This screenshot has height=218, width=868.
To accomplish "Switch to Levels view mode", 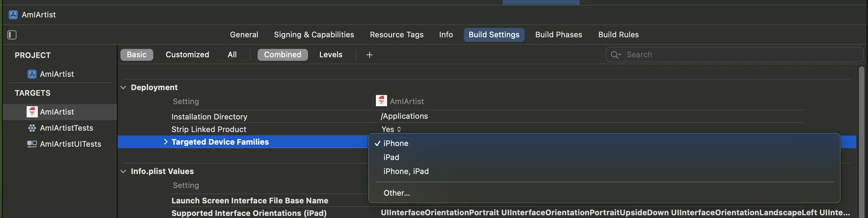I will [x=331, y=55].
